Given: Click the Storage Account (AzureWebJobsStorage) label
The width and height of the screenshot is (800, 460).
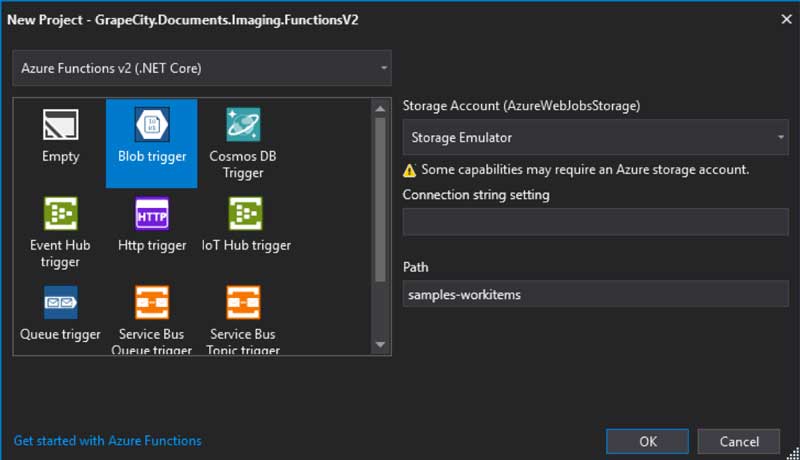Looking at the screenshot, I should tap(521, 106).
